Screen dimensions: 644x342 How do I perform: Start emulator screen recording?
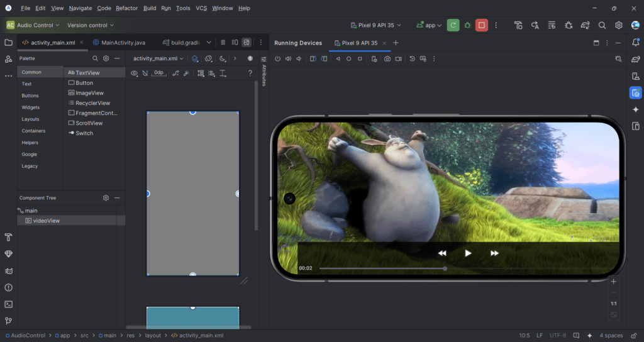398,58
